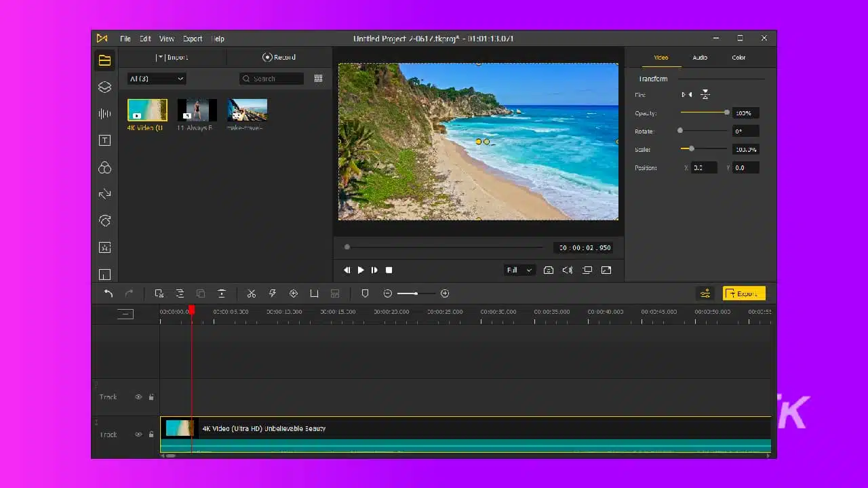This screenshot has width=868, height=488.
Task: Open the Filters panel
Action: tap(104, 167)
